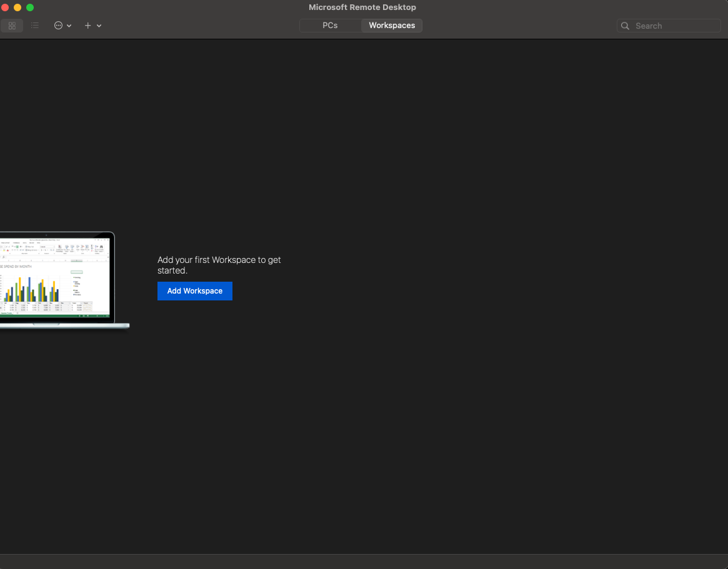Click the Microsoft Remote Desktop title bar
The image size is (728, 569).
tap(362, 7)
